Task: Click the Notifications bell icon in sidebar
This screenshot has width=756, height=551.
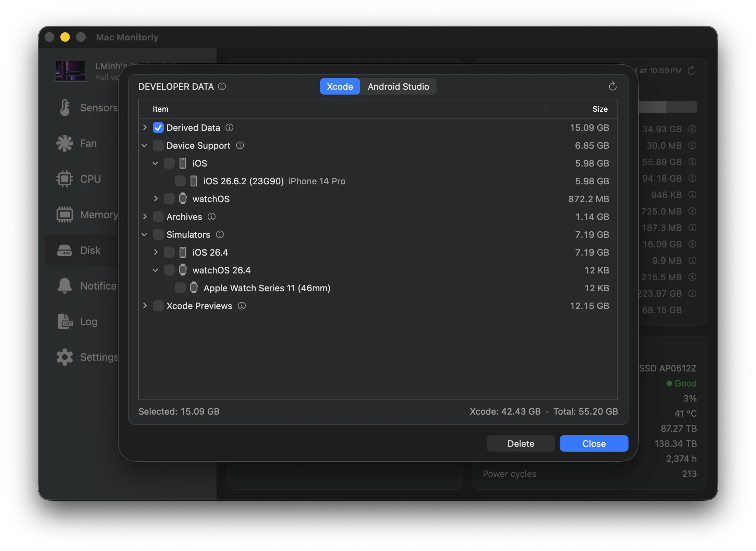Action: click(65, 286)
